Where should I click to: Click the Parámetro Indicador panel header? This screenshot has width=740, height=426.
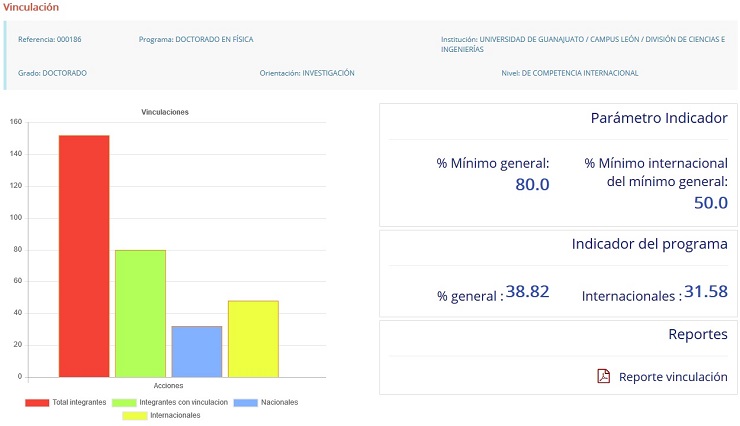(x=658, y=118)
